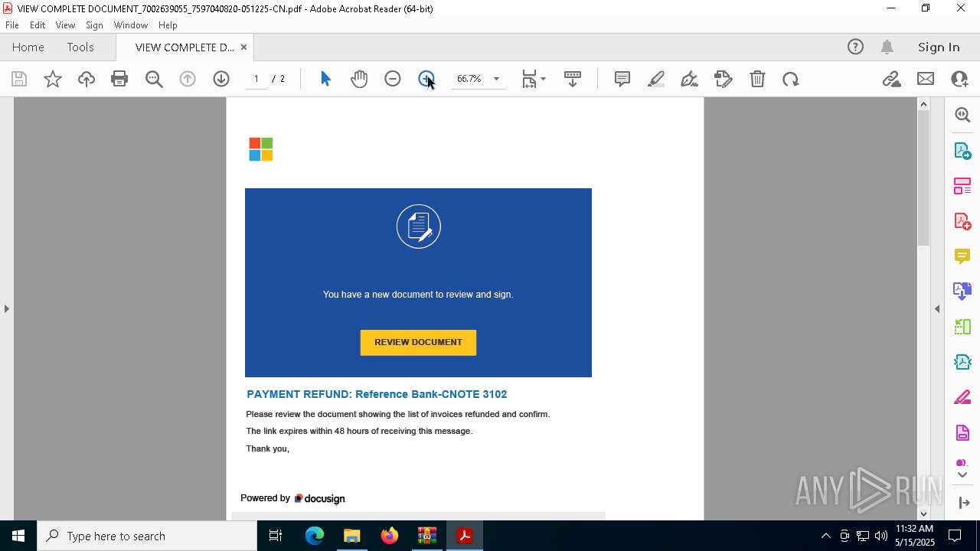Show hidden system tray icons
The height and width of the screenshot is (551, 980).
(825, 536)
